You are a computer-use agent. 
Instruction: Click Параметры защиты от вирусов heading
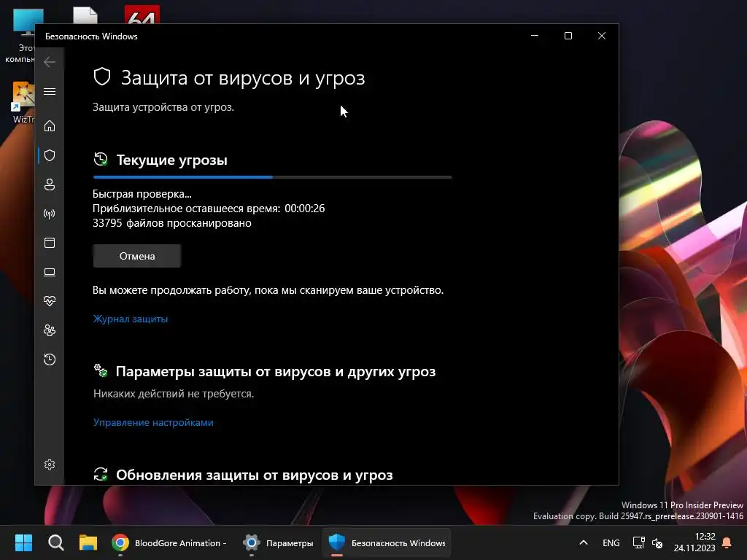coord(276,371)
